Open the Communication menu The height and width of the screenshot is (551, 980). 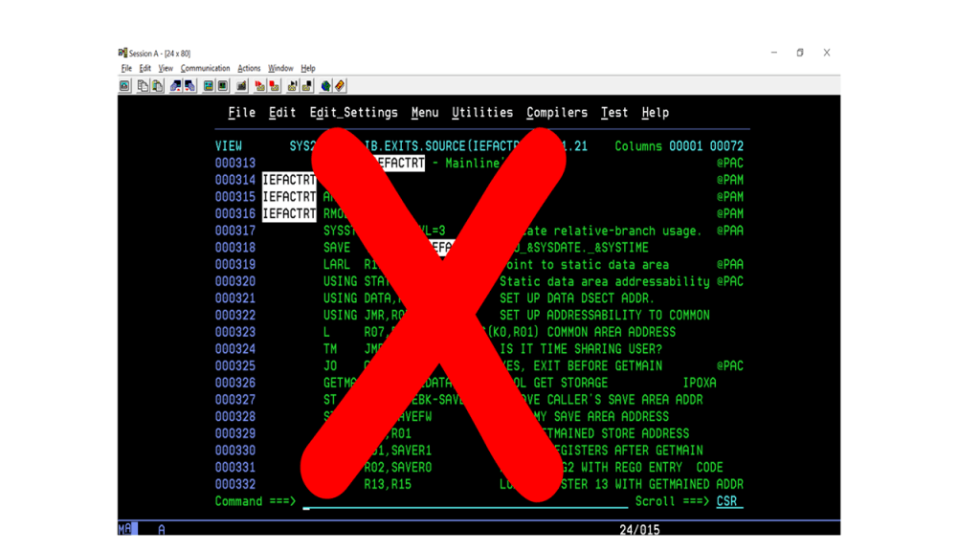pyautogui.click(x=205, y=68)
